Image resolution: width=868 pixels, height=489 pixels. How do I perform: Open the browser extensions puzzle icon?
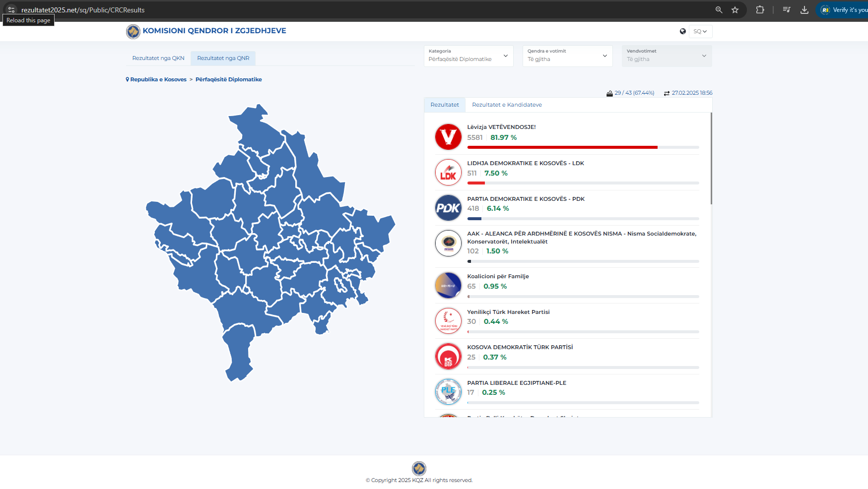point(760,10)
